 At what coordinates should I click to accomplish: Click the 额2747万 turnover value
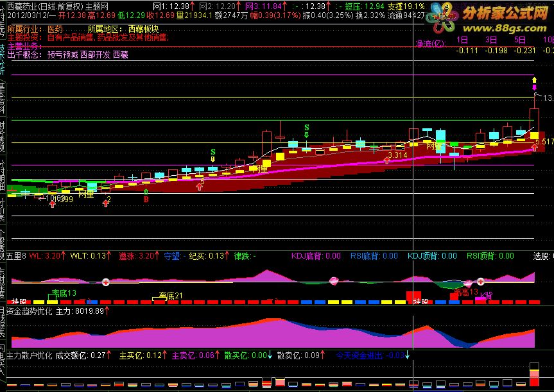(x=231, y=15)
